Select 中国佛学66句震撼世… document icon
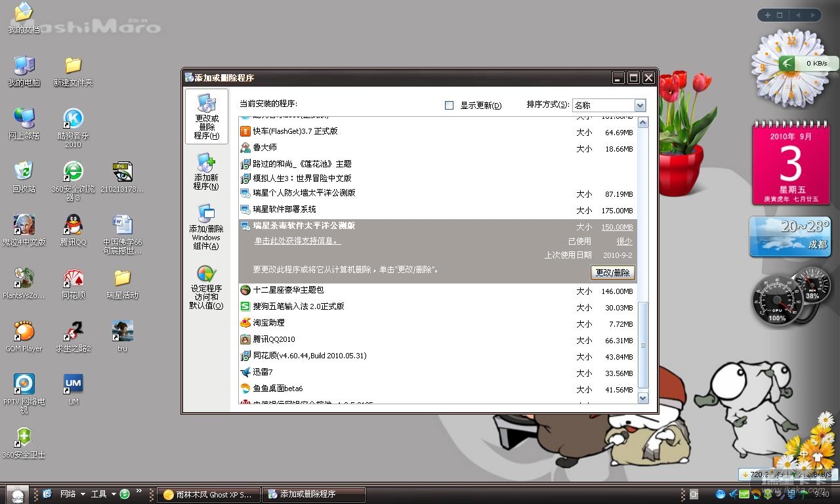The width and height of the screenshot is (840, 504). (x=122, y=234)
